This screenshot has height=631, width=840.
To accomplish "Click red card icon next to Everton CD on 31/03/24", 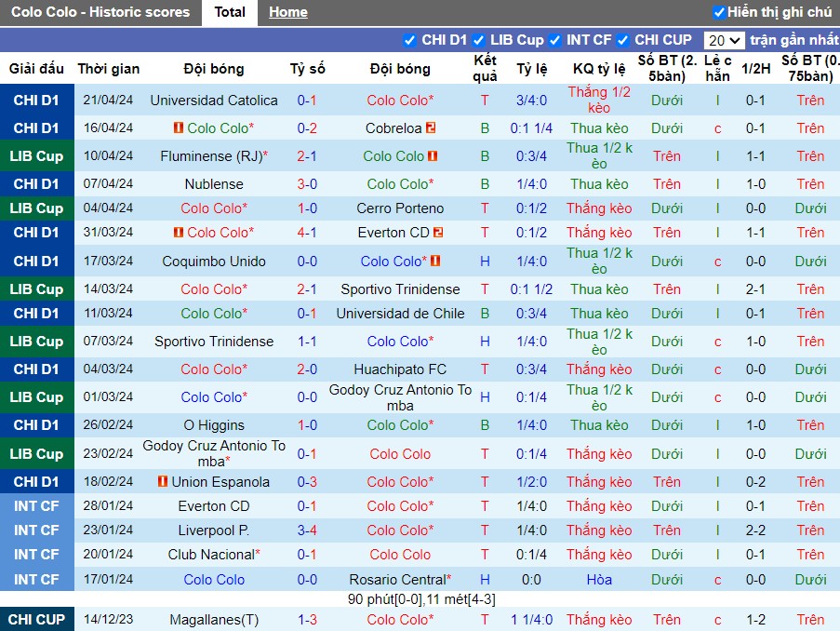I will [x=438, y=232].
